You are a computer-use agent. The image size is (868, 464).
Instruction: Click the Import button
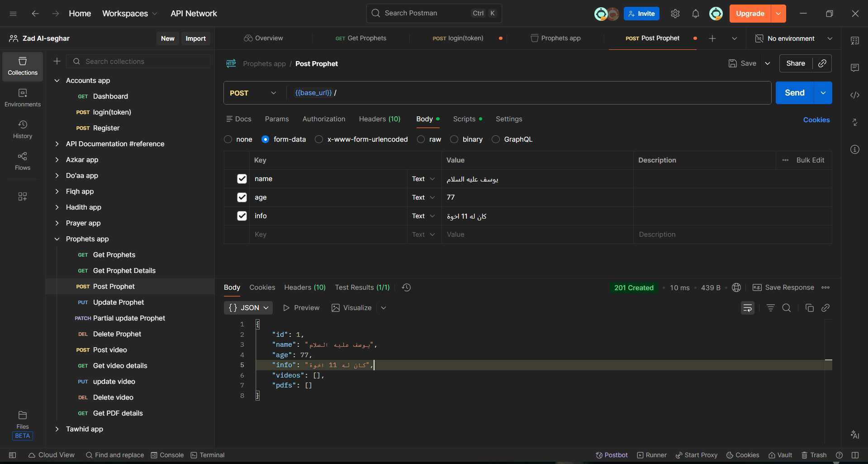pos(195,38)
